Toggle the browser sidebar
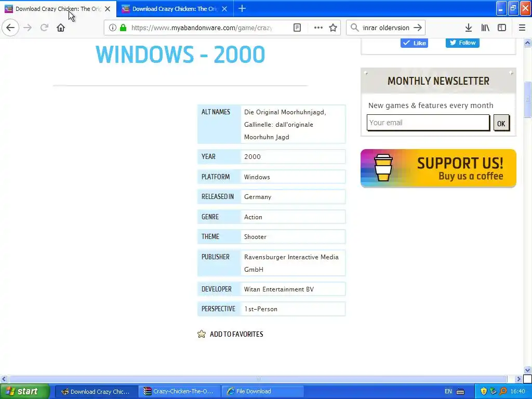Screen dimensions: 532x399 pyautogui.click(x=502, y=28)
